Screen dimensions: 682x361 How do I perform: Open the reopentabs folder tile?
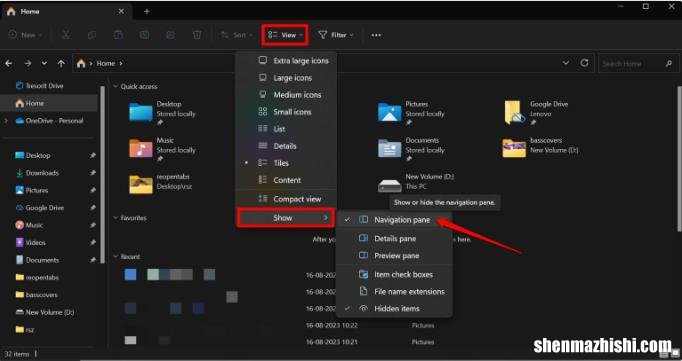point(162,183)
